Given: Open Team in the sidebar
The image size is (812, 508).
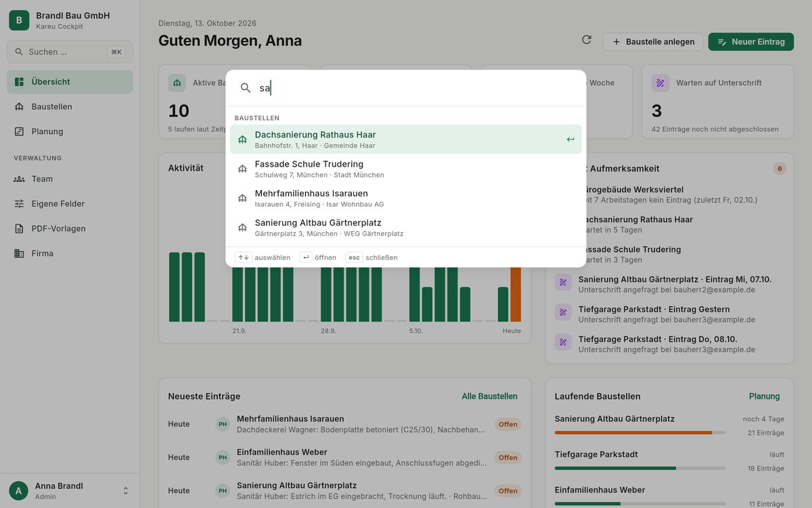Looking at the screenshot, I should pyautogui.click(x=70, y=179).
